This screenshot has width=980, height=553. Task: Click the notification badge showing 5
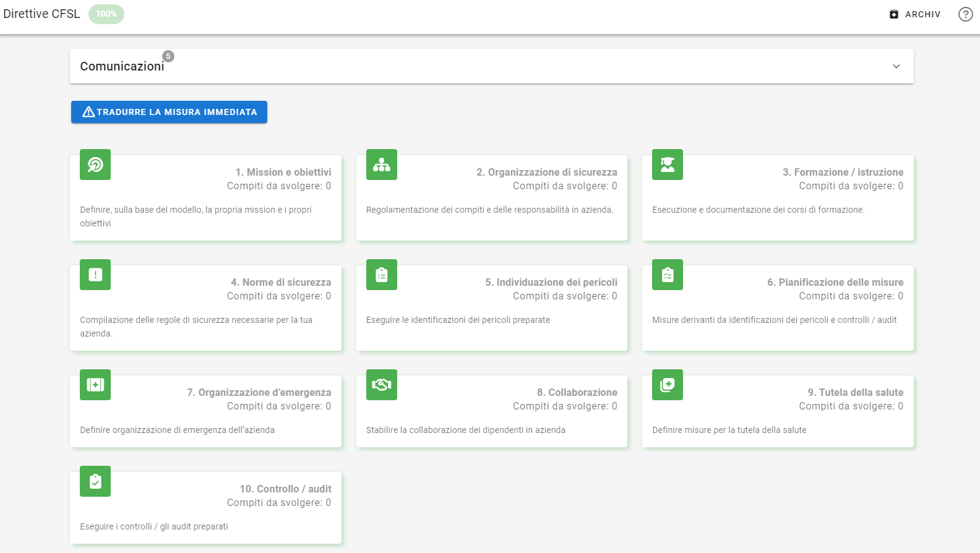[x=168, y=56]
